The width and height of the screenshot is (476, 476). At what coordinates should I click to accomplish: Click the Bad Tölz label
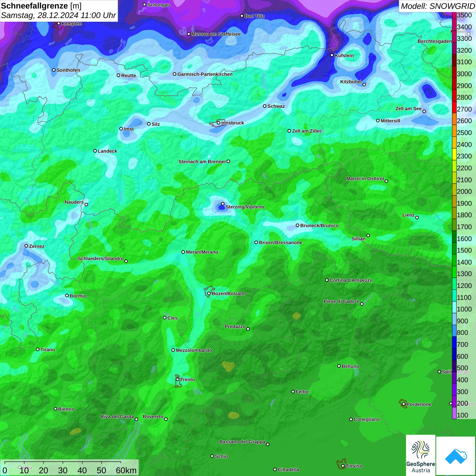click(x=254, y=16)
